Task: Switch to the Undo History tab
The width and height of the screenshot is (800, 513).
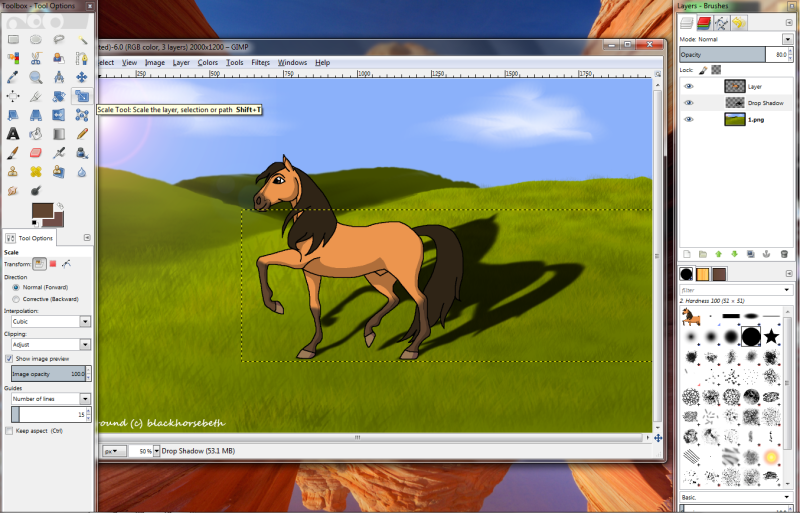Action: point(739,22)
